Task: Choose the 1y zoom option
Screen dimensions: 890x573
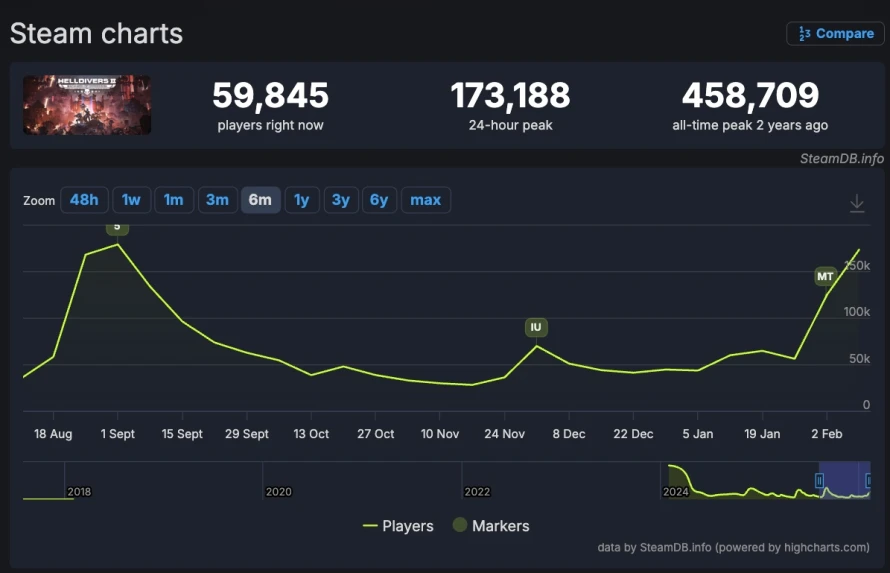Action: pyautogui.click(x=301, y=200)
